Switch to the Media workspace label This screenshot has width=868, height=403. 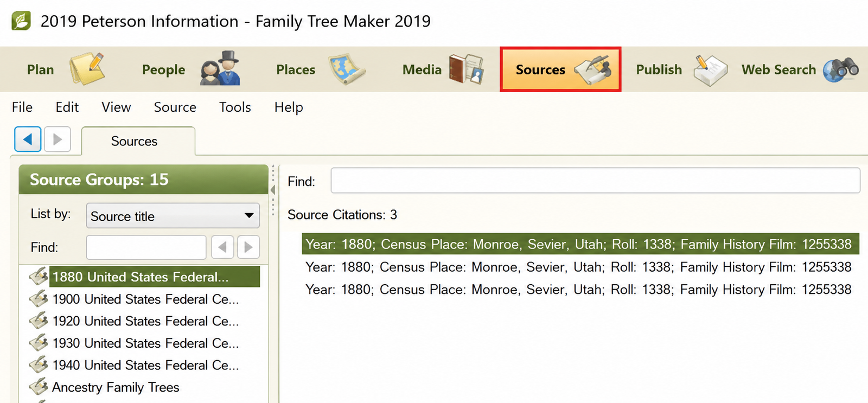click(422, 70)
